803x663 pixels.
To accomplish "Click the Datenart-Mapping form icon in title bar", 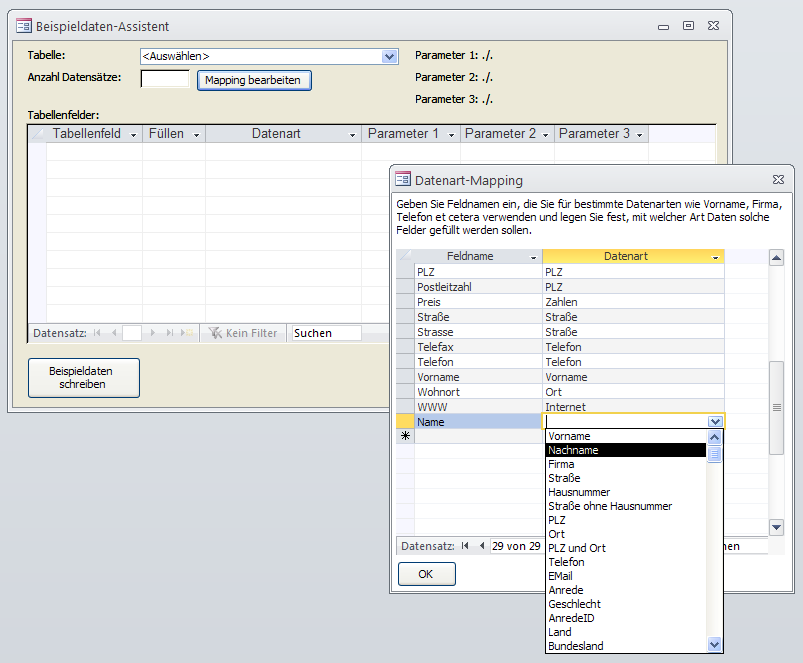I will pyautogui.click(x=403, y=180).
